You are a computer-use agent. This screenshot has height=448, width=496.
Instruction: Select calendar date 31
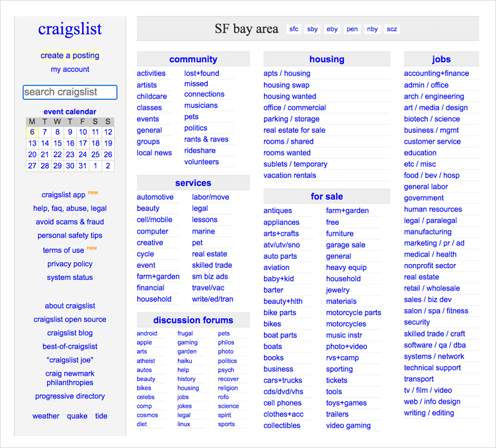point(83,165)
